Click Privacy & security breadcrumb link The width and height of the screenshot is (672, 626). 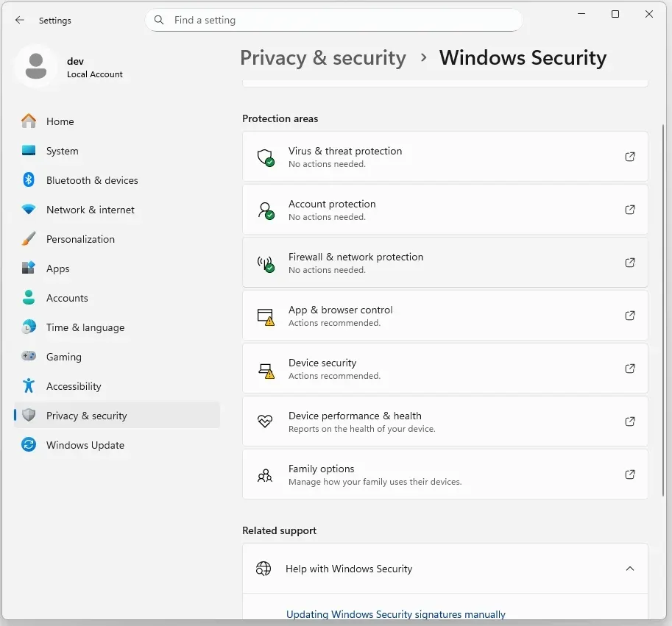coord(322,58)
